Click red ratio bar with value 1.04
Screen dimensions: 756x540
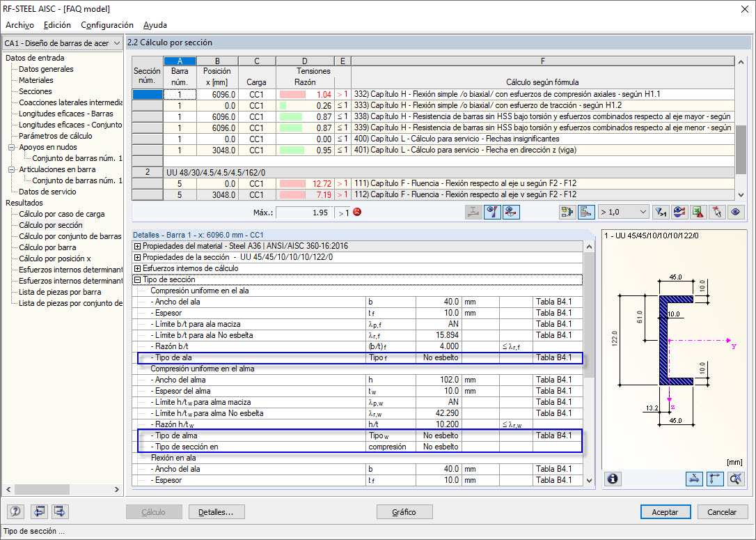(x=292, y=95)
